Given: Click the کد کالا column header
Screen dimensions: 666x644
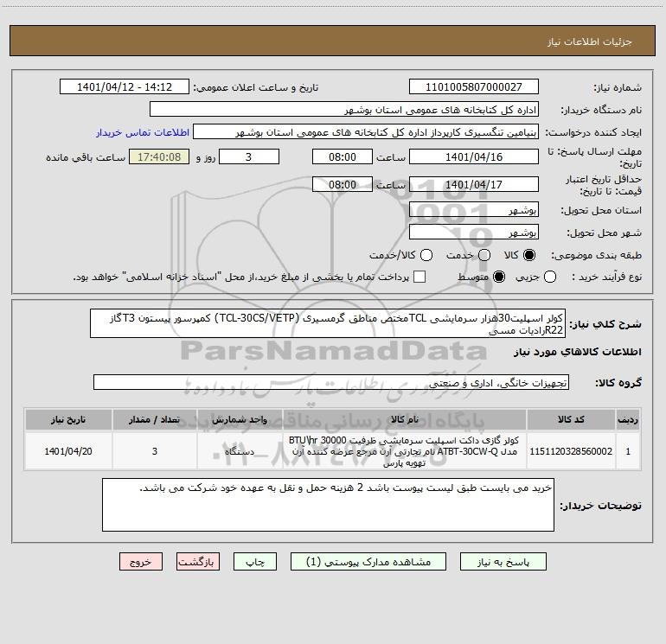Looking at the screenshot, I should pyautogui.click(x=571, y=419).
